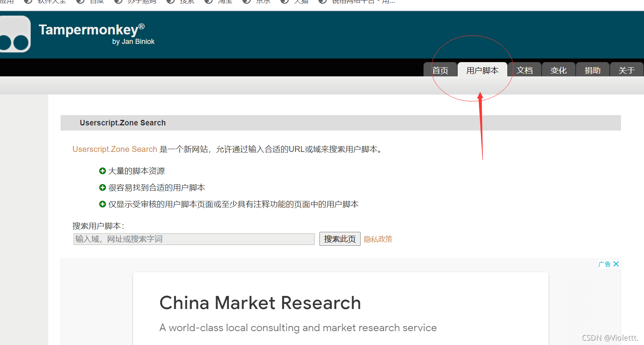
Task: Click the search userscripts input field
Action: coord(194,239)
